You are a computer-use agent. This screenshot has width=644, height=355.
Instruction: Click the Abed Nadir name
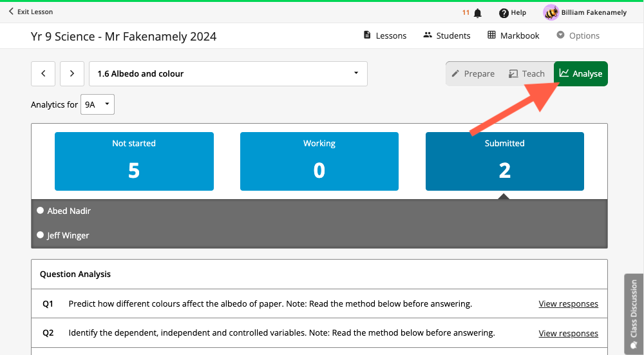[69, 211]
